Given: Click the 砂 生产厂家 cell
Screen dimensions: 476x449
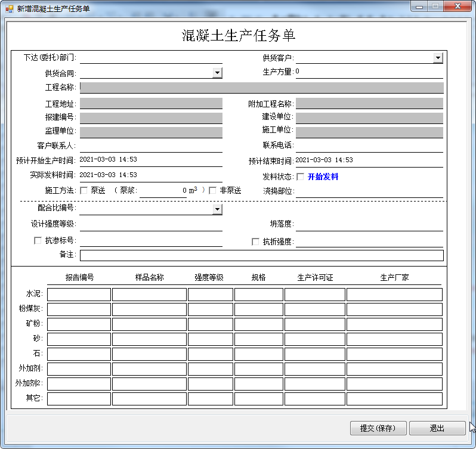Looking at the screenshot, I should coord(394,339).
